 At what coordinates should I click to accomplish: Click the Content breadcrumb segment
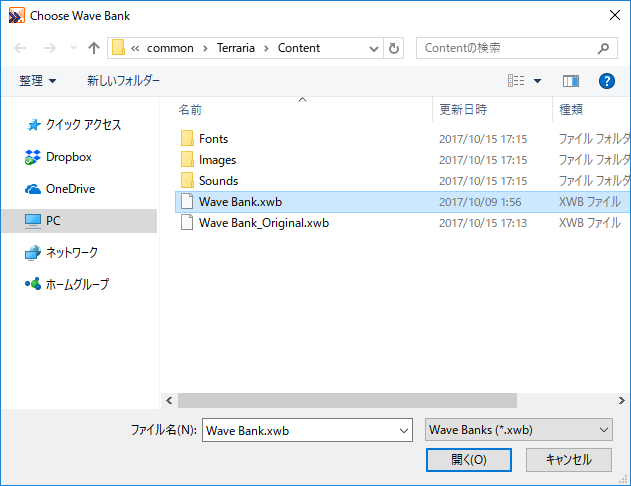pyautogui.click(x=299, y=48)
